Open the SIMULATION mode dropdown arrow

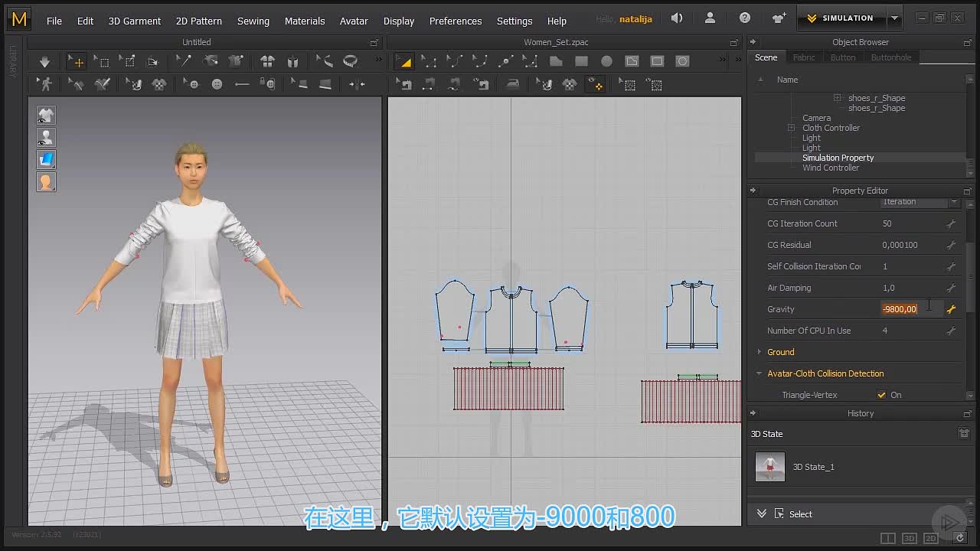pos(894,18)
